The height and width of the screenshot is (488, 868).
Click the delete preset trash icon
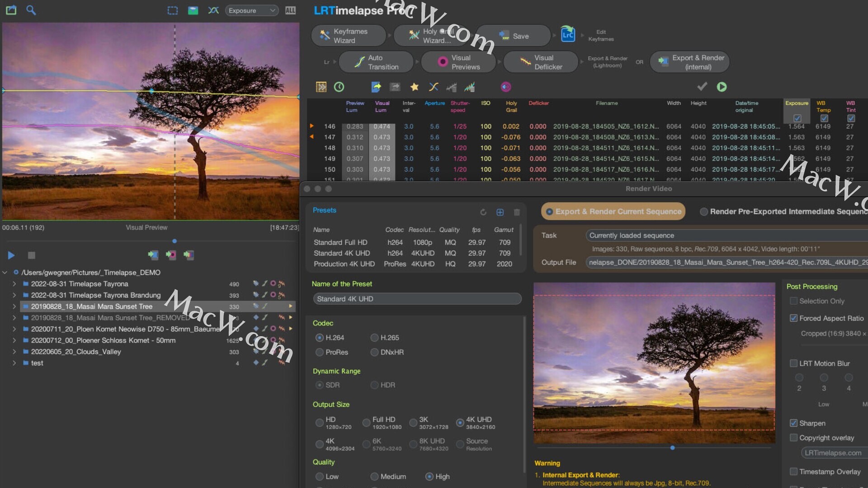[x=517, y=212]
